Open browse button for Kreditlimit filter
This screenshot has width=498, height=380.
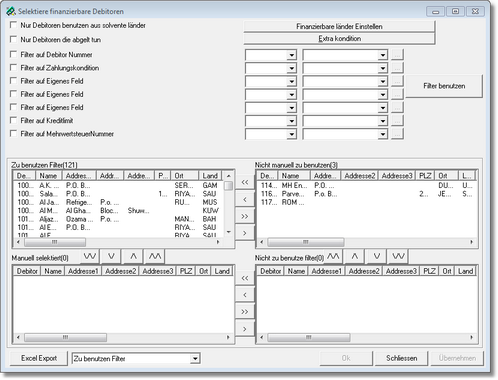click(x=397, y=121)
